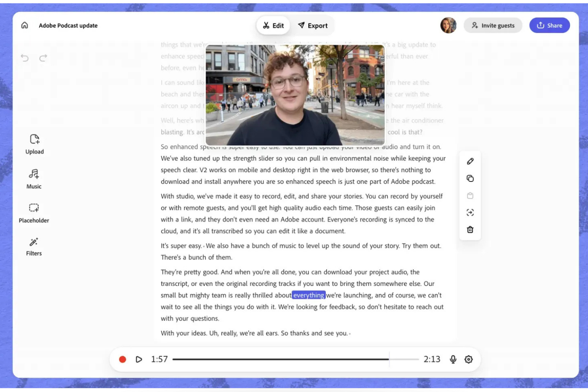Click the line "There's a bunch of them."
This screenshot has height=392, width=588.
click(197, 257)
